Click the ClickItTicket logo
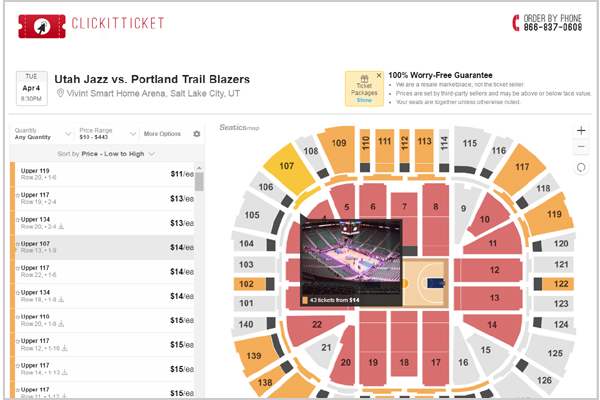 [91, 26]
